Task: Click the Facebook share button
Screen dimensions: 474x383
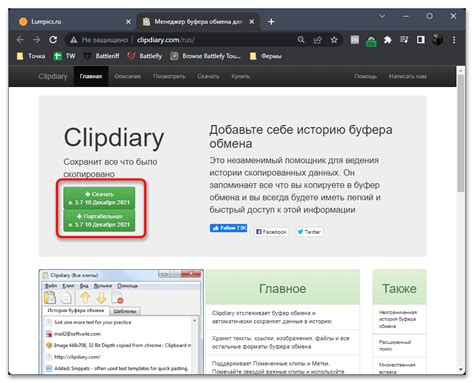Action: click(271, 232)
